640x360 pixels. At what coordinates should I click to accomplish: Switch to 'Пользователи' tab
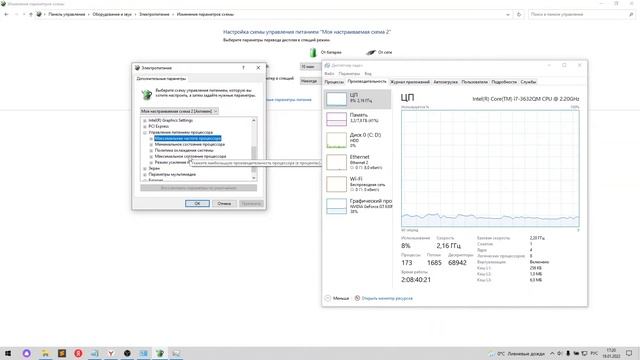(x=474, y=82)
